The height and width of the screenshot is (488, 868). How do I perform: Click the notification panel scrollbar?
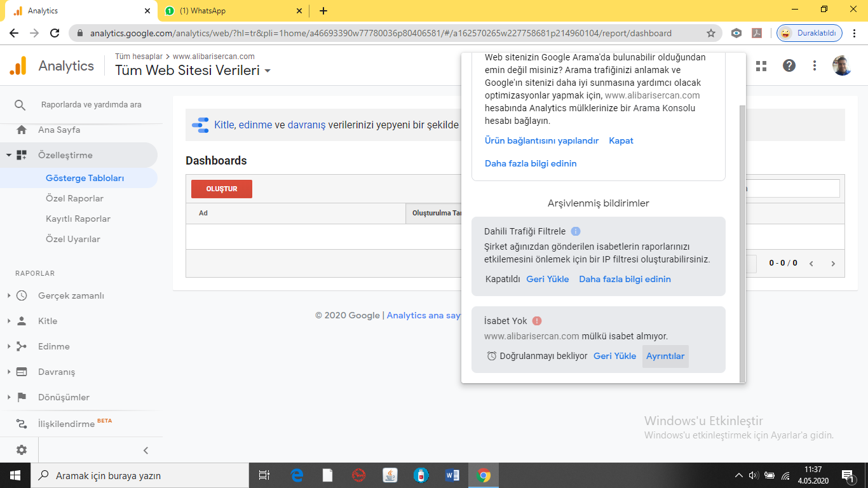tap(743, 244)
